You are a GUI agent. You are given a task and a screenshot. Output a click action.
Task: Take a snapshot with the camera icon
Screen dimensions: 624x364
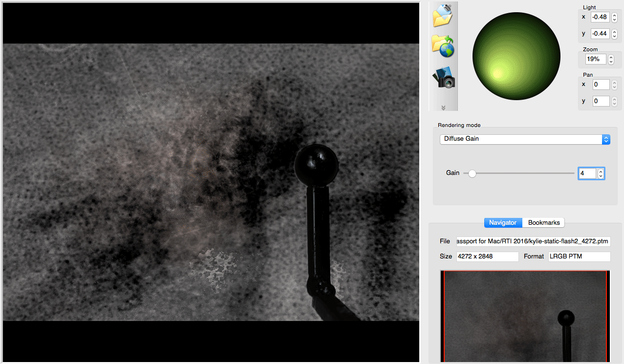pyautogui.click(x=443, y=77)
